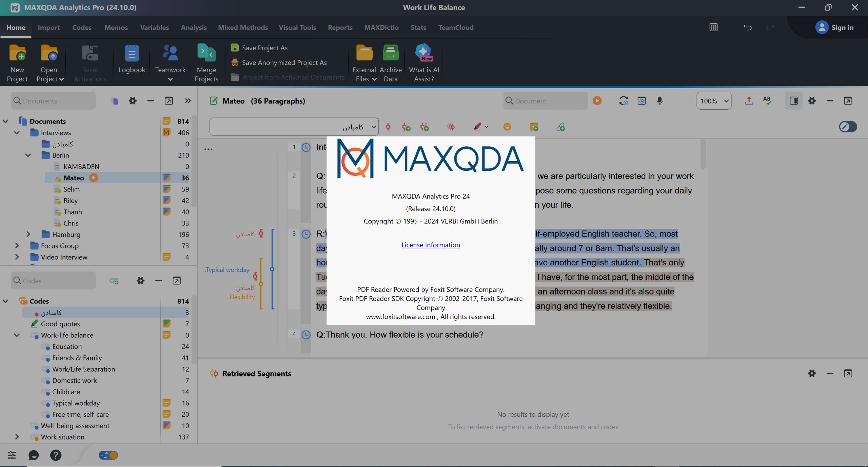Expand the Hamburg folder
868x467 pixels.
point(28,235)
